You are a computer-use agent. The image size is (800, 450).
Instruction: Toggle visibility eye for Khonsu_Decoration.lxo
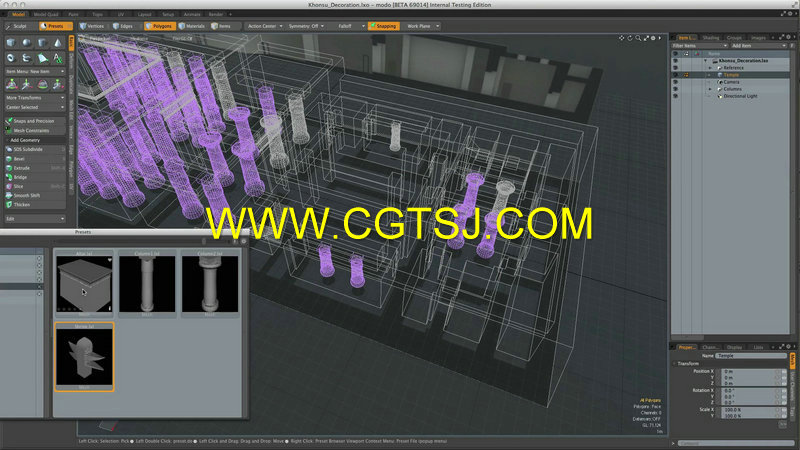[676, 61]
